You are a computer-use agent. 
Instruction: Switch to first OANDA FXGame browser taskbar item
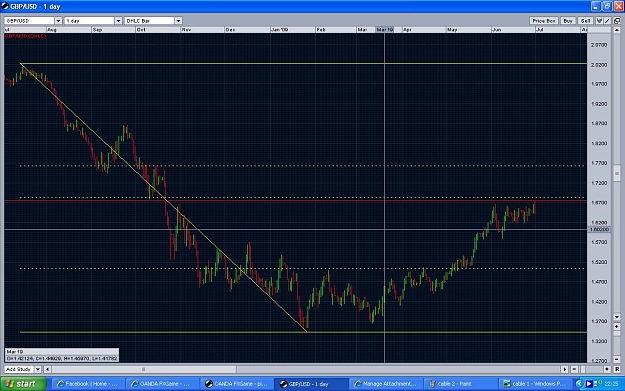coord(162,384)
